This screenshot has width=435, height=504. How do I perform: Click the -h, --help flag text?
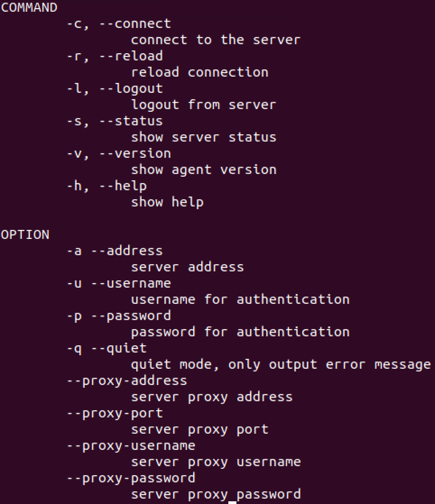(106, 187)
